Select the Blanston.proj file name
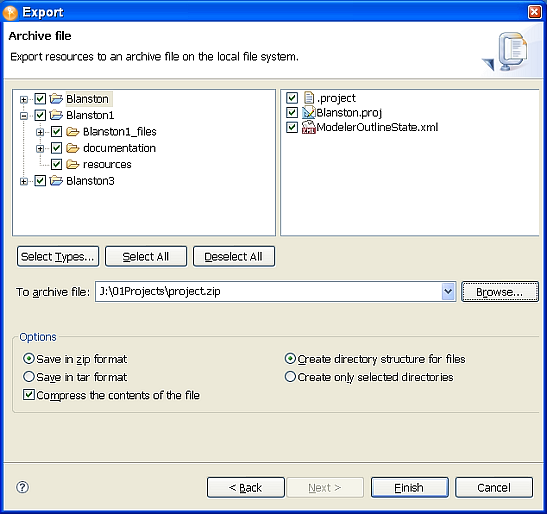 click(349, 113)
